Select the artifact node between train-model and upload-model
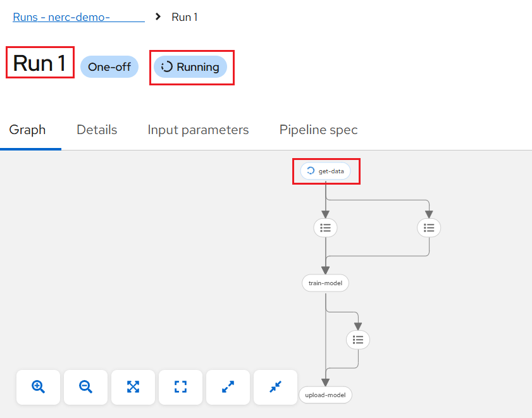Image resolution: width=532 pixels, height=418 pixels. pyautogui.click(x=358, y=340)
